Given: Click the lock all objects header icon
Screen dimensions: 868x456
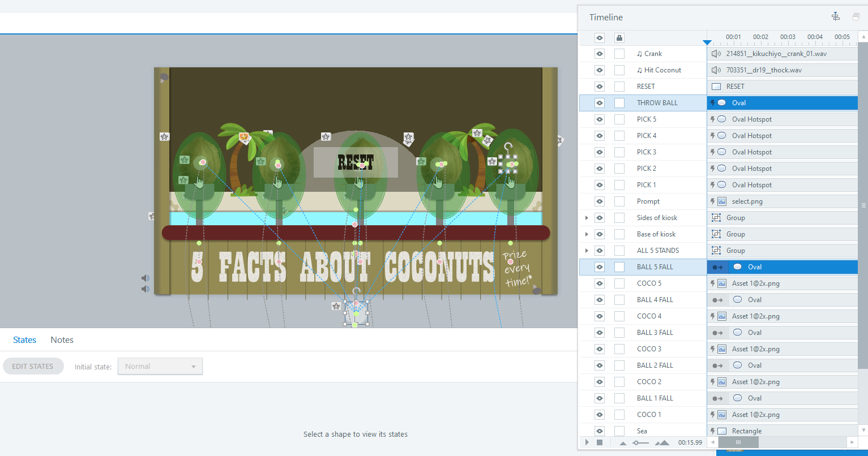Looking at the screenshot, I should point(619,38).
